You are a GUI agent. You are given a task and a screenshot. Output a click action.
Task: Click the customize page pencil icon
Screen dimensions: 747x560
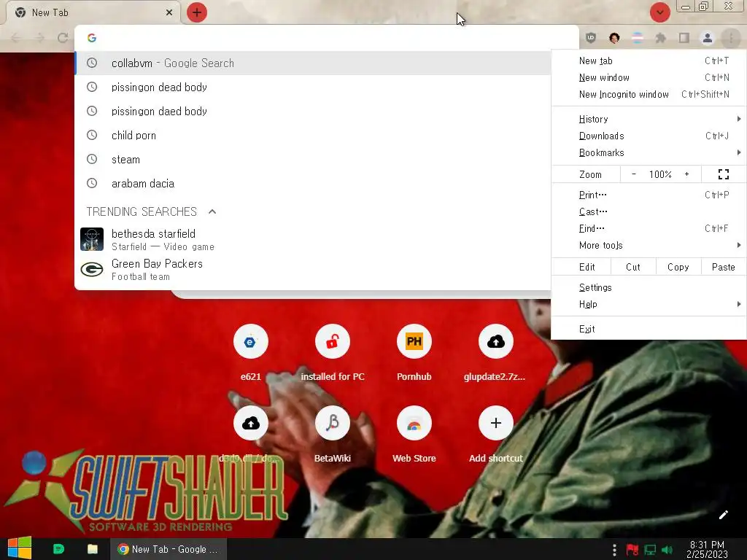tap(723, 515)
